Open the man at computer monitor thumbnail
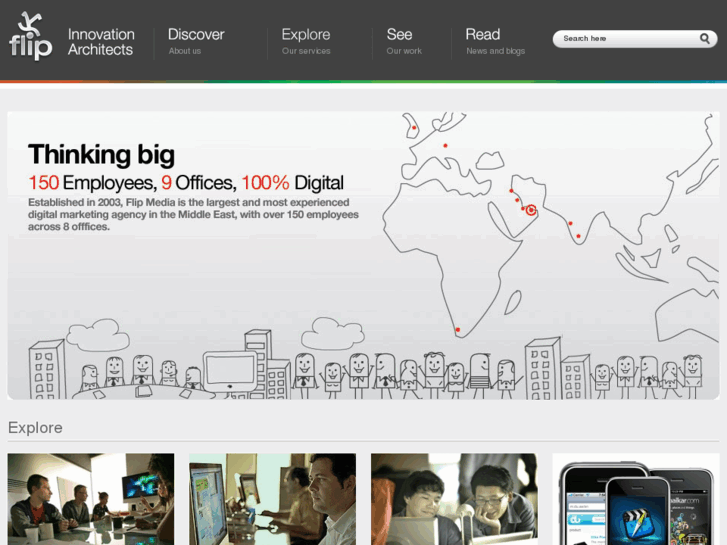The width and height of the screenshot is (727, 545). [x=273, y=499]
